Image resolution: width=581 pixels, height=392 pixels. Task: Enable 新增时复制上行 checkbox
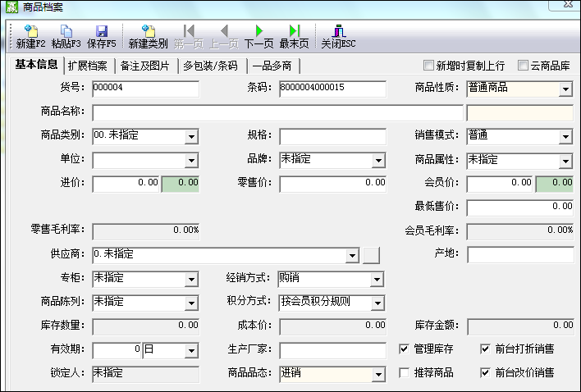click(x=428, y=66)
